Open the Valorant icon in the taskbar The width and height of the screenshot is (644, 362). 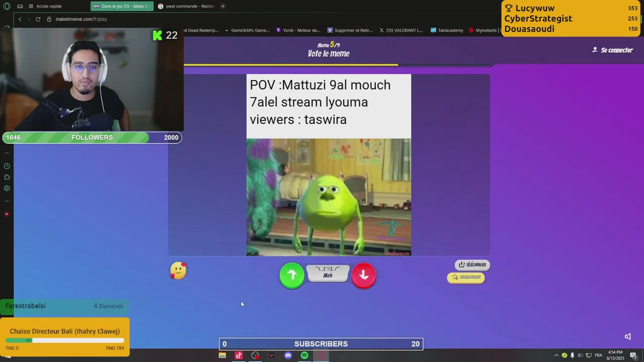tap(272, 355)
